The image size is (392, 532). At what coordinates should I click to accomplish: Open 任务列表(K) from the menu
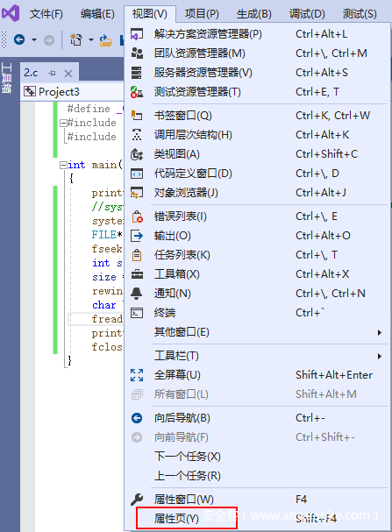click(257, 255)
